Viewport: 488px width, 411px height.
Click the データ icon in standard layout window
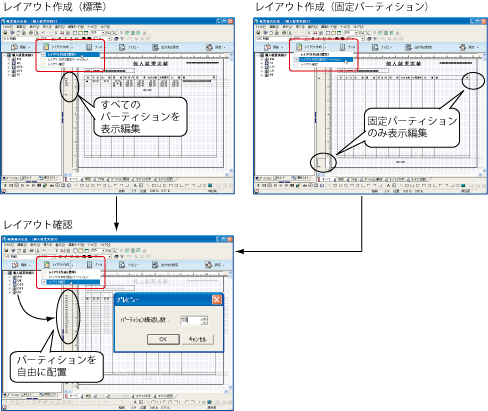coord(89,47)
